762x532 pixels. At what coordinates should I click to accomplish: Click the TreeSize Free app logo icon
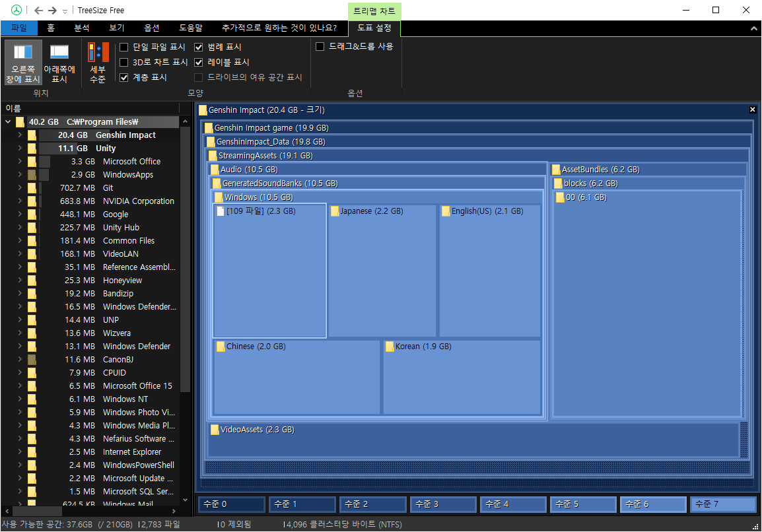pyautogui.click(x=16, y=10)
